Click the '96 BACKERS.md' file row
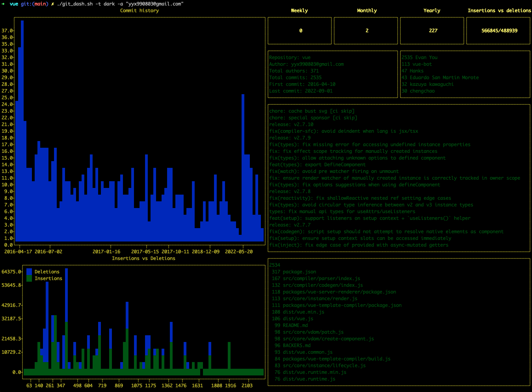This screenshot has height=392, width=532. [x=292, y=346]
